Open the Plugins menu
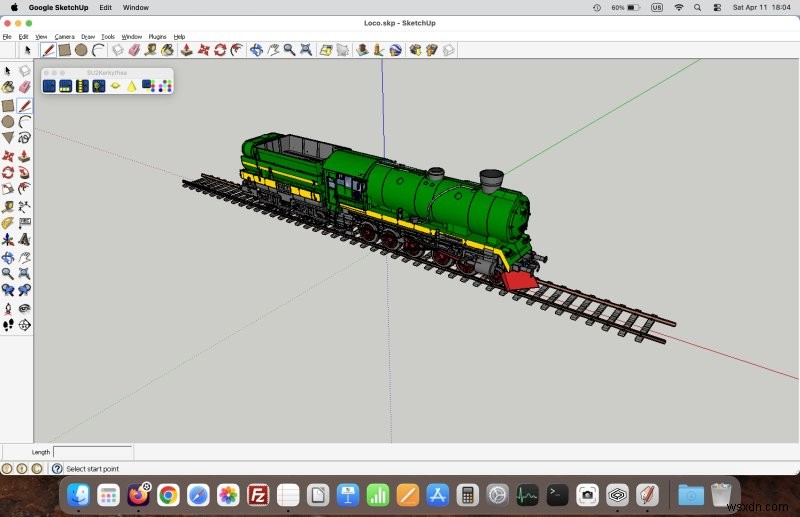The width and height of the screenshot is (800, 517). point(157,37)
